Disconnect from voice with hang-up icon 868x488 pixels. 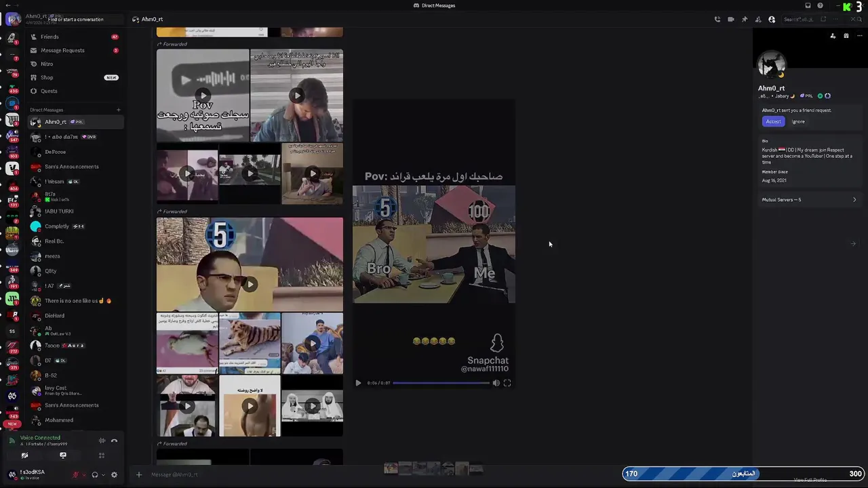[114, 441]
